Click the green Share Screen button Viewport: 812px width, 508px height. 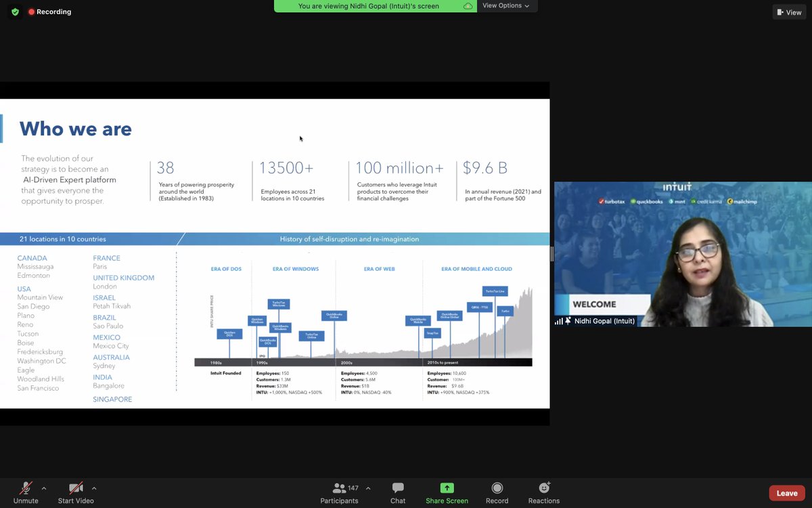[x=447, y=492]
